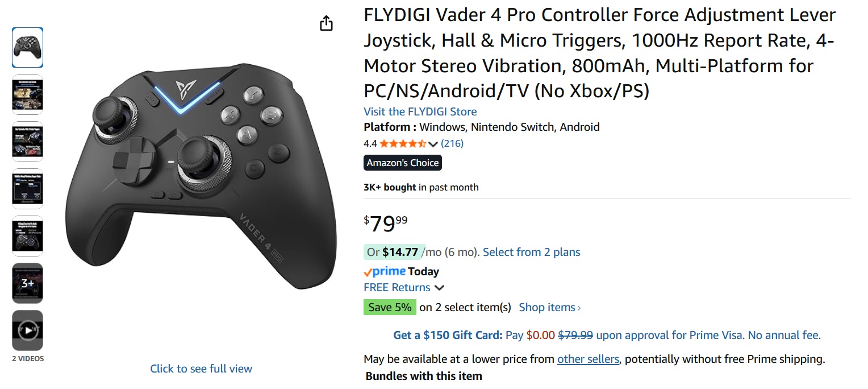The height and width of the screenshot is (389, 868).
Task: Select the first controller thumbnail
Action: pyautogui.click(x=27, y=48)
